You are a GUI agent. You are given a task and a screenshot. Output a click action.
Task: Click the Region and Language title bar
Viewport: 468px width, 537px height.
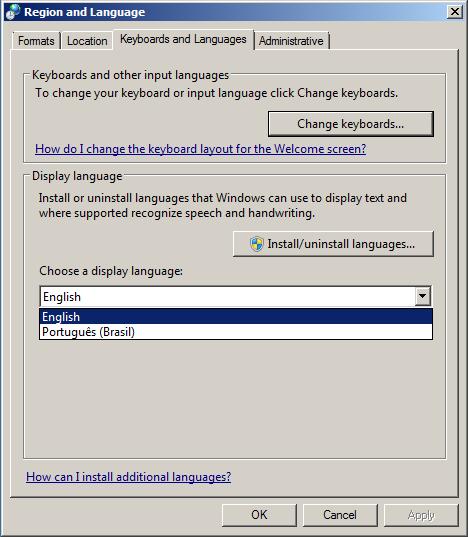[233, 12]
